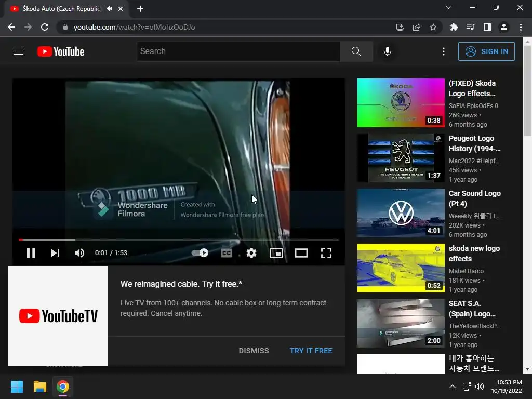Open the Peugeot Logo History thumbnail
532x399 pixels.
coord(401,158)
